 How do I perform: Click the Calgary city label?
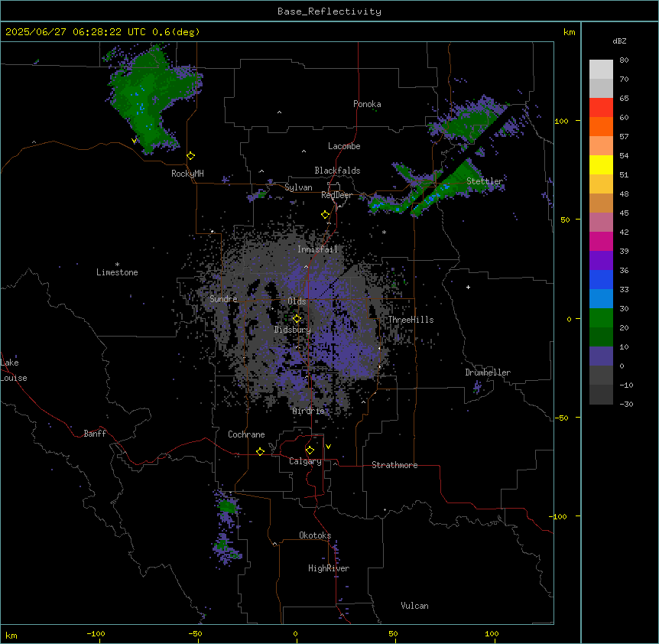[x=305, y=461]
